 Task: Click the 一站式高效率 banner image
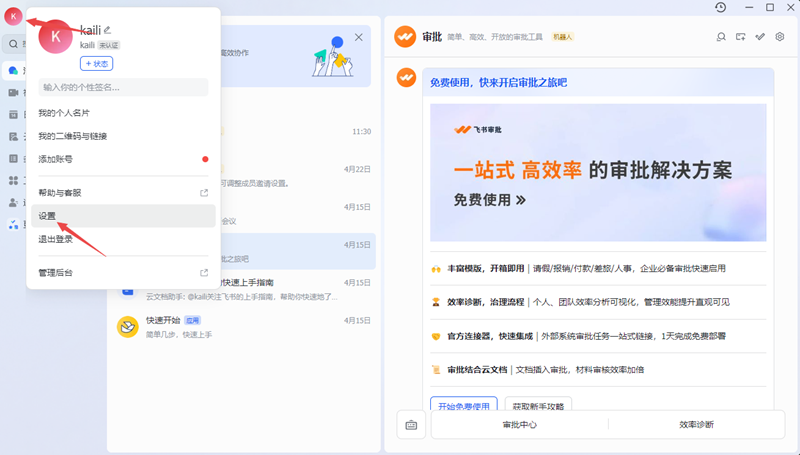(598, 172)
